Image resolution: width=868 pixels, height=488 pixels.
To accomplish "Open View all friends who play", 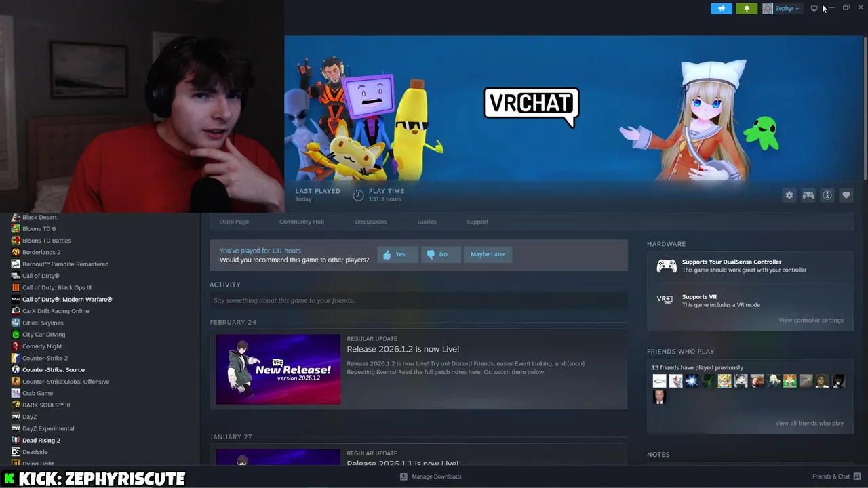I will pyautogui.click(x=809, y=423).
